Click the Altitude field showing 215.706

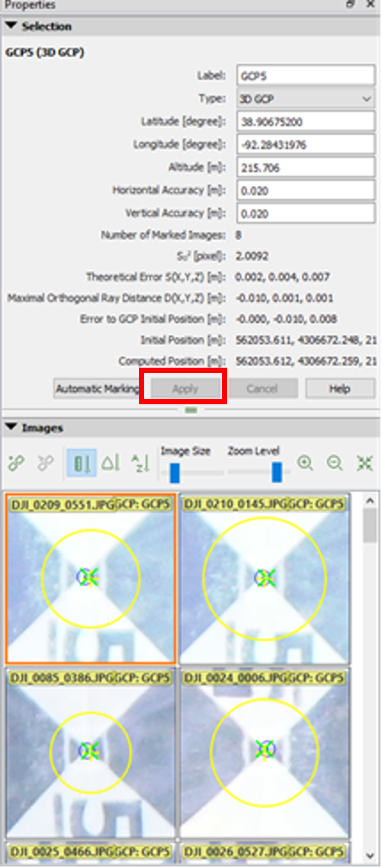point(306,167)
